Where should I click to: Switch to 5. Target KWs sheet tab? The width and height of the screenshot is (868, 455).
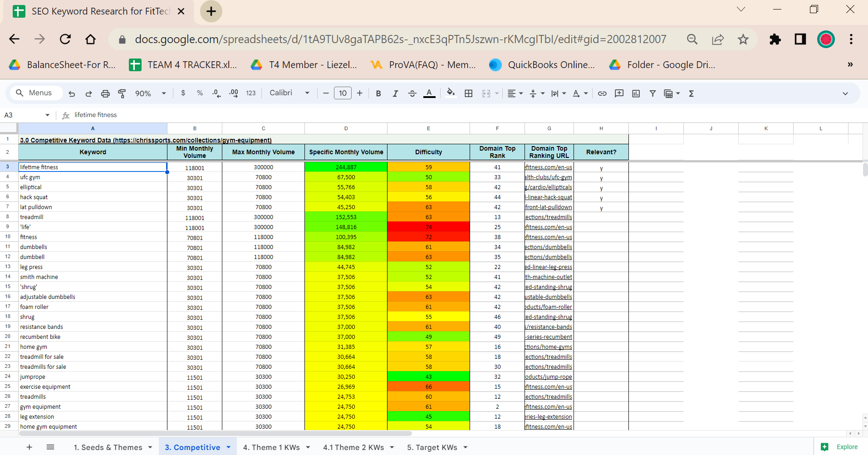tap(432, 447)
